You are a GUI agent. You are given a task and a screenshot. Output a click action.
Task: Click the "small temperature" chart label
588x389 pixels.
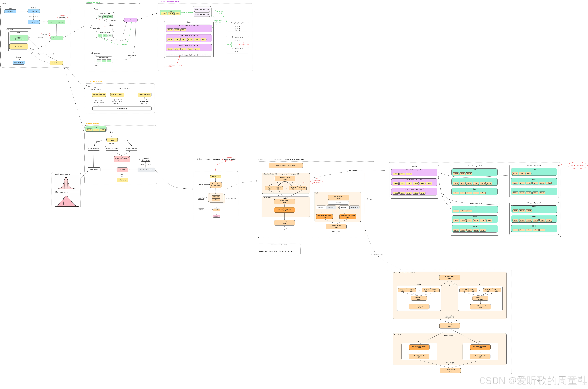point(62,174)
